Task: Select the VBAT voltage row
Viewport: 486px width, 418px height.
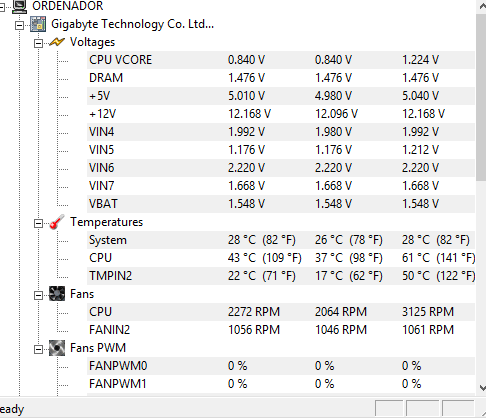Action: point(281,204)
